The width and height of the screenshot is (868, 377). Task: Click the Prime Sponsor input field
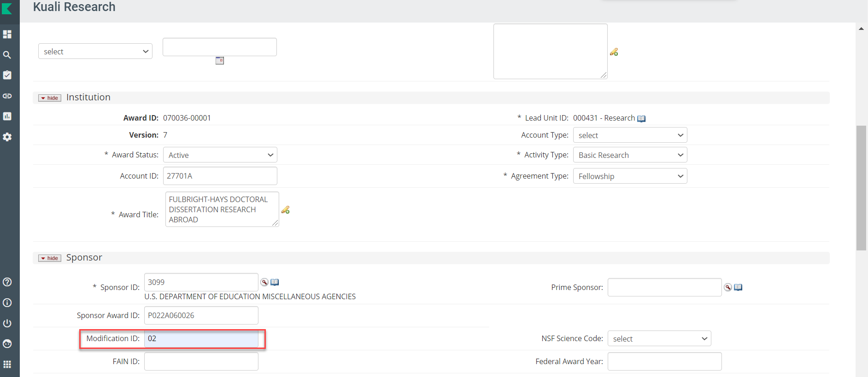(664, 287)
